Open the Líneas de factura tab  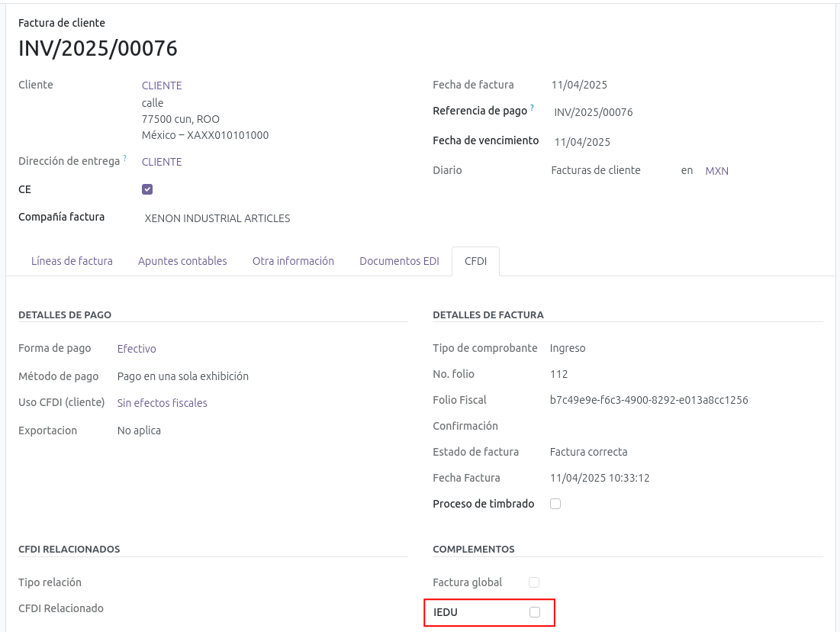tap(72, 261)
